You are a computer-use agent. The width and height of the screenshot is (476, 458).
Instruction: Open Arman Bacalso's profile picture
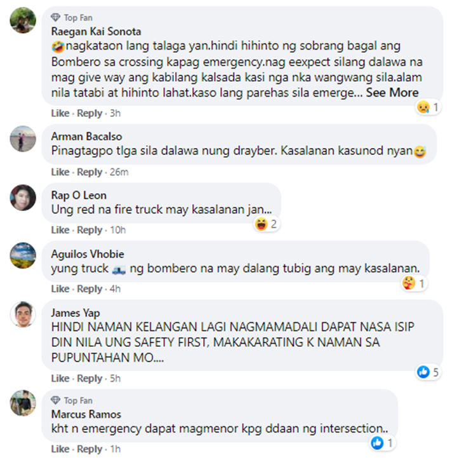click(x=23, y=138)
